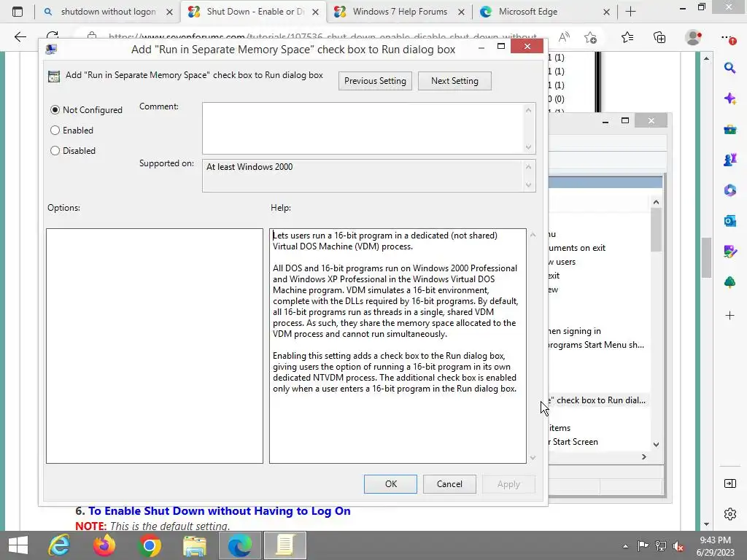Refresh the current web page
Viewport: 747px width, 560px height.
click(x=53, y=36)
